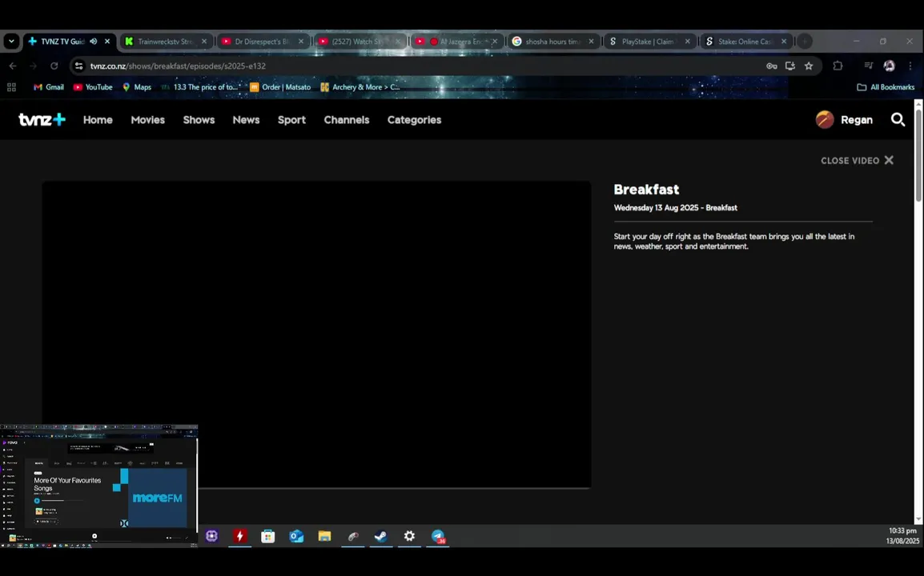Open News in TVNZ+ navigation
This screenshot has height=576, width=924.
[246, 119]
